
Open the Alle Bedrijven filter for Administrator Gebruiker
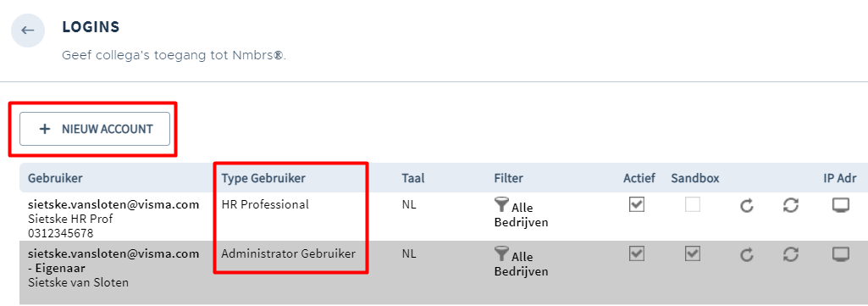coord(522,264)
